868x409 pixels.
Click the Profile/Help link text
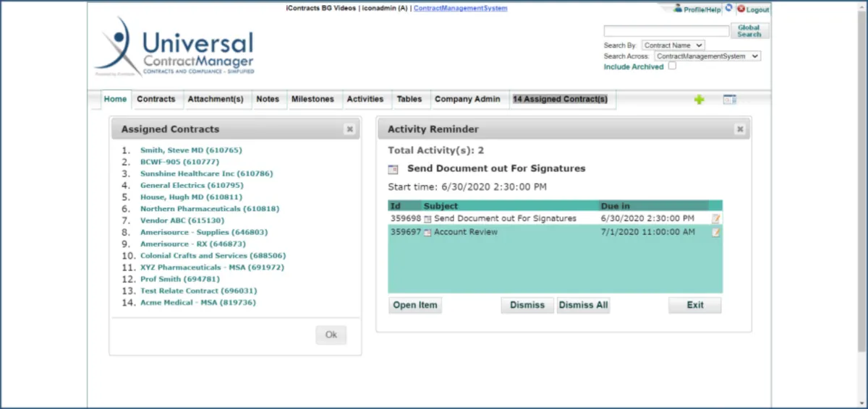(702, 10)
